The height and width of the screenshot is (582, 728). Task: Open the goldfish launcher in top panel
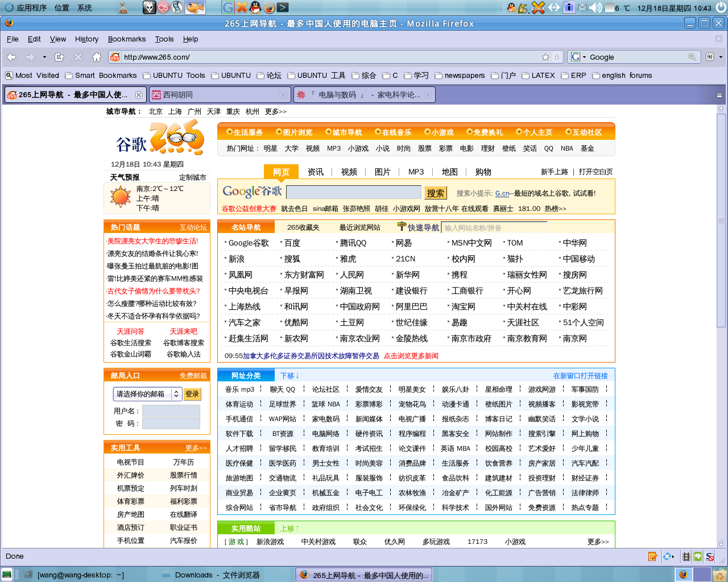tap(196, 7)
